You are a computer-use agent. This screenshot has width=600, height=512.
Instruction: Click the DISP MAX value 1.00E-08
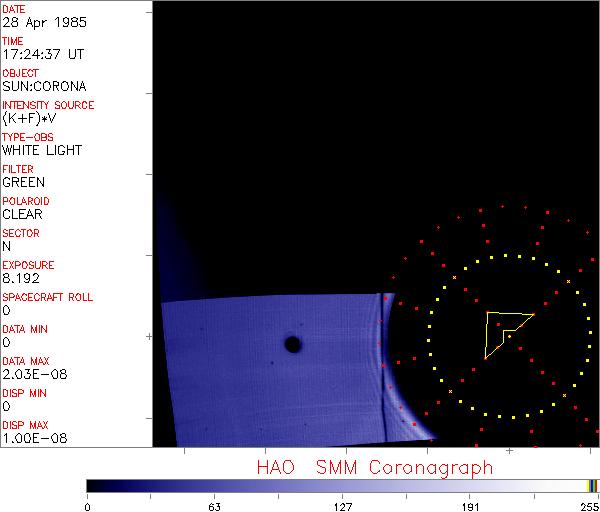(30, 438)
